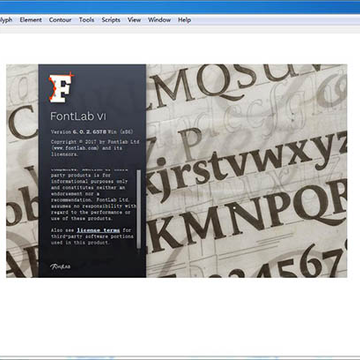Viewport: 360px width, 360px height.
Task: Click the scrollbar in the about text panel
Action: (x=139, y=209)
